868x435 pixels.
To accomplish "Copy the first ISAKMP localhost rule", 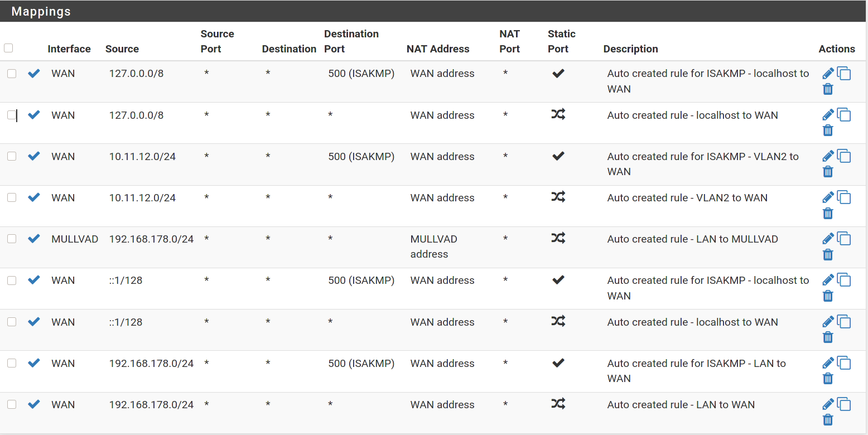I will [x=844, y=74].
